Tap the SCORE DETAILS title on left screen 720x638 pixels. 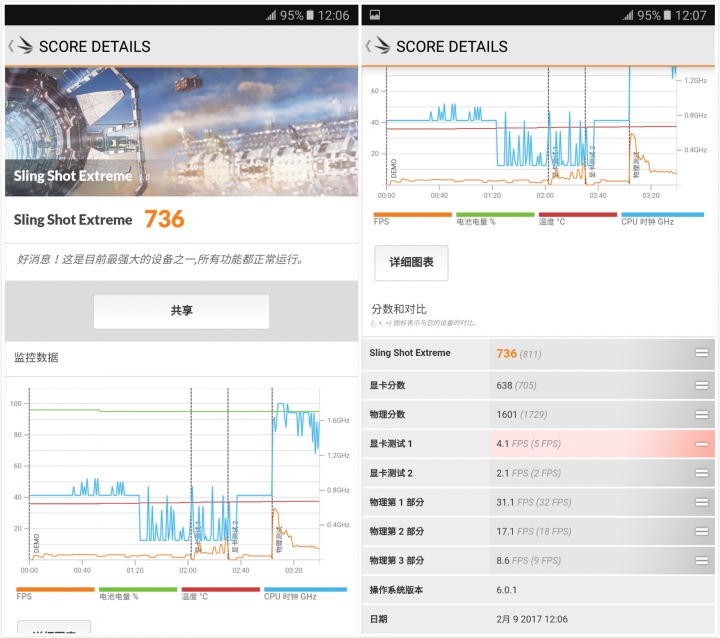[95, 46]
